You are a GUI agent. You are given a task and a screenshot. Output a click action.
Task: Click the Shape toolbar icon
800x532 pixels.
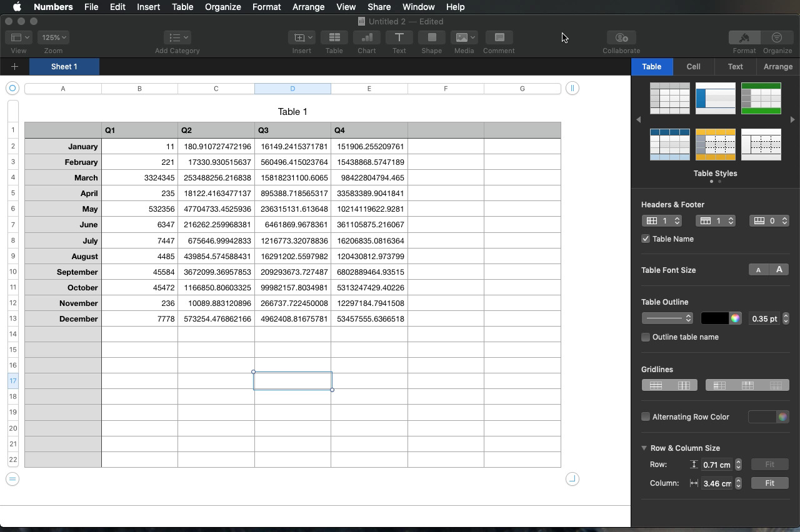432,37
